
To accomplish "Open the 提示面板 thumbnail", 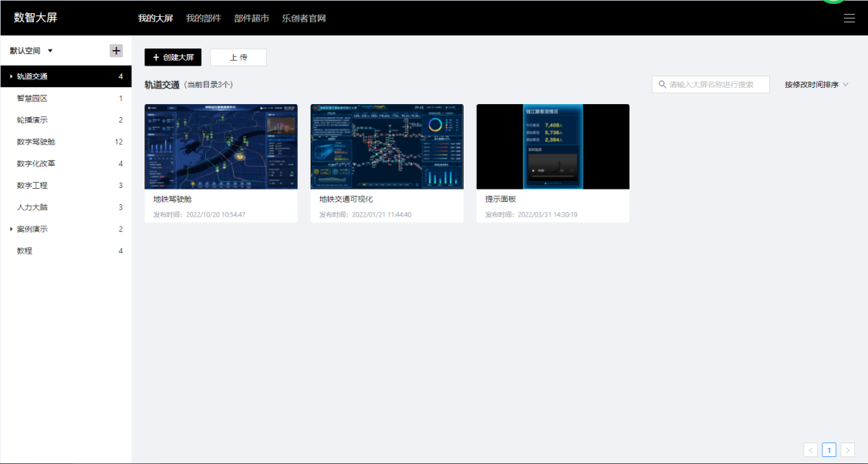I will pyautogui.click(x=552, y=146).
